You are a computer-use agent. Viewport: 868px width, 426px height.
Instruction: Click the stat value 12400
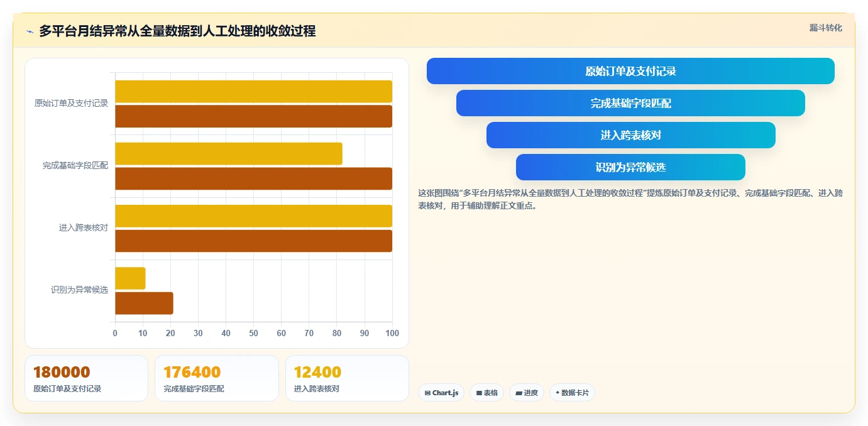(317, 372)
